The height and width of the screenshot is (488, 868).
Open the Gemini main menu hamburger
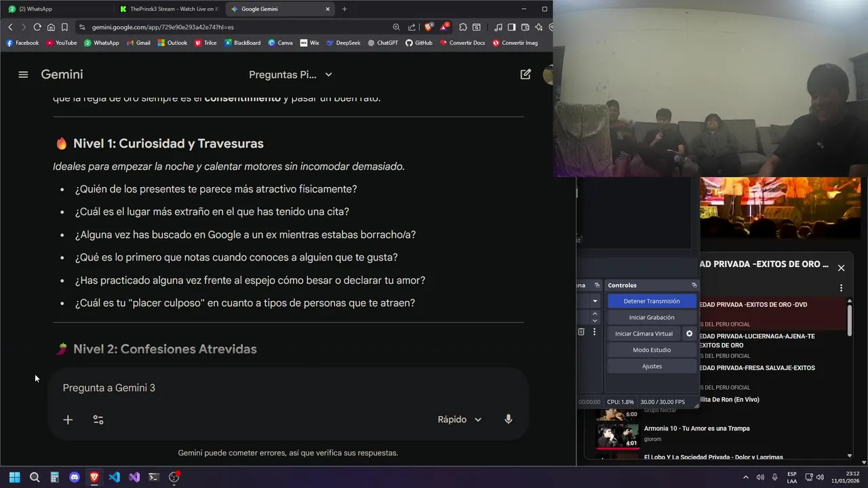tap(23, 75)
